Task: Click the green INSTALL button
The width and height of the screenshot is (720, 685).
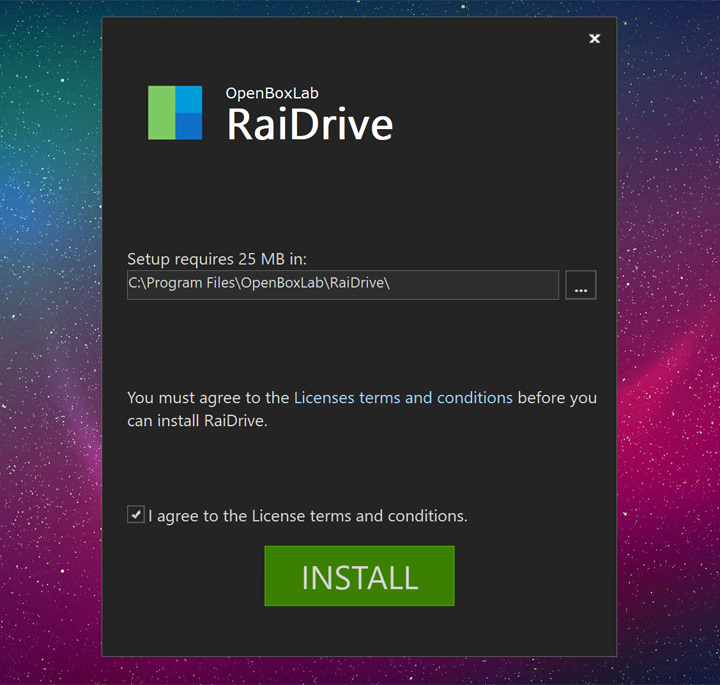Action: click(359, 576)
